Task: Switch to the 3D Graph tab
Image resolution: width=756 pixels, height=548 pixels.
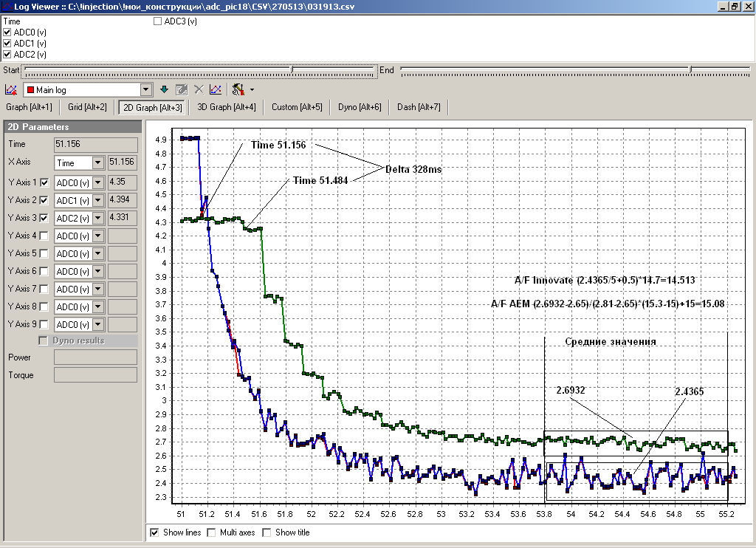Action: click(x=227, y=107)
